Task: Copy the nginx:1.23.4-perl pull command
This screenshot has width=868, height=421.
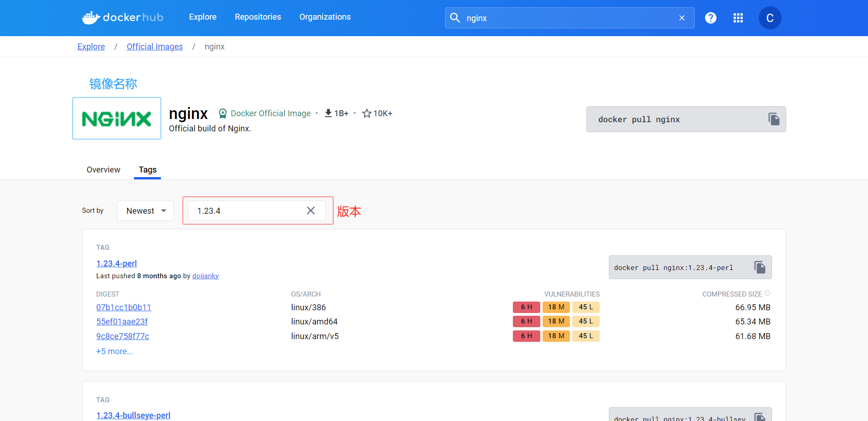Action: [760, 267]
